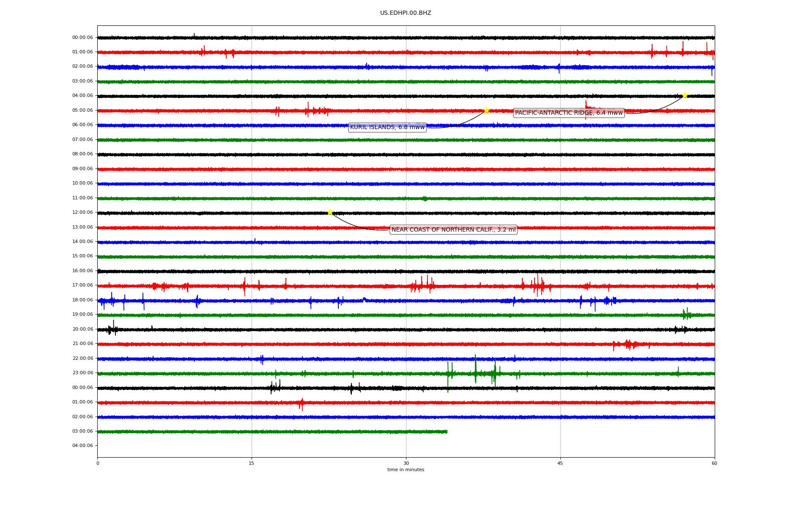
Task: Click the green burst at the end of the 19:00:06 trace
Action: pyautogui.click(x=686, y=314)
